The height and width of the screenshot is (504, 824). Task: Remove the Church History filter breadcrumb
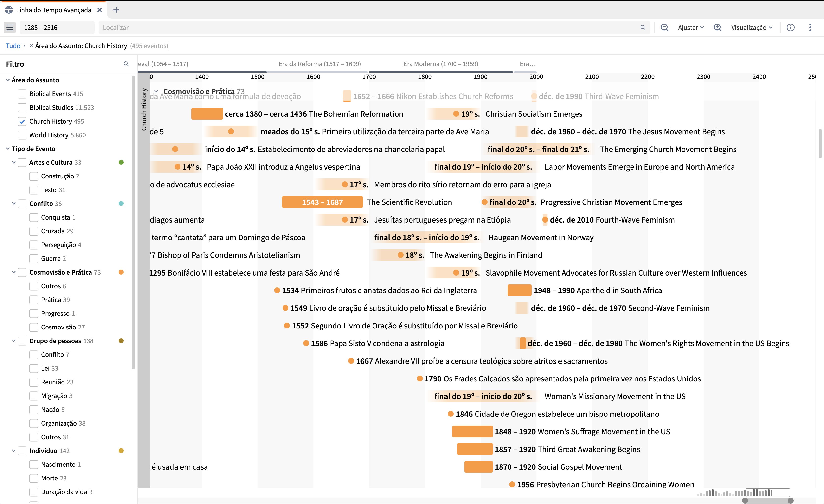click(31, 46)
